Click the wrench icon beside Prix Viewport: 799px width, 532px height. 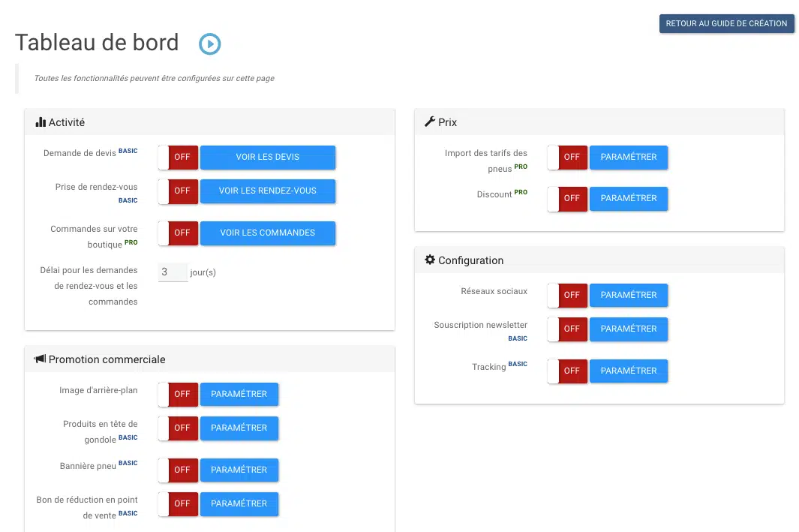coord(430,122)
